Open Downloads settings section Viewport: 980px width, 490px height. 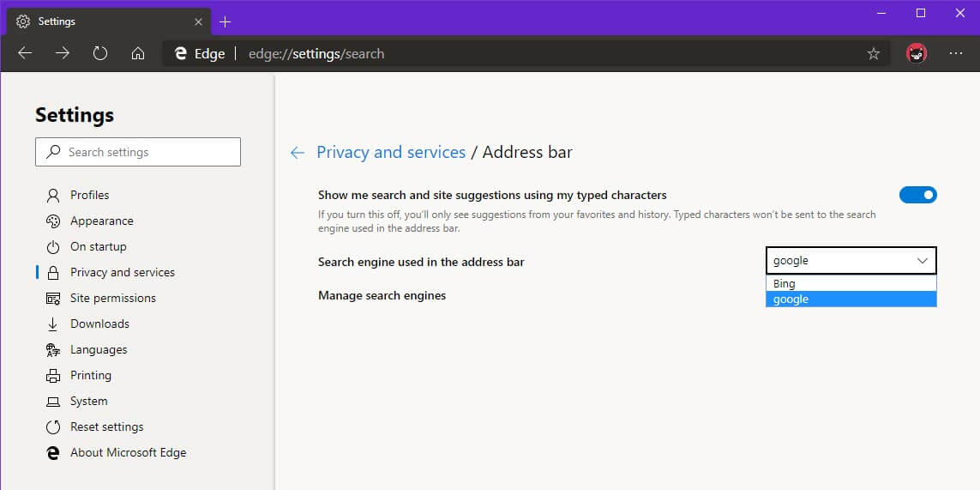pos(100,324)
